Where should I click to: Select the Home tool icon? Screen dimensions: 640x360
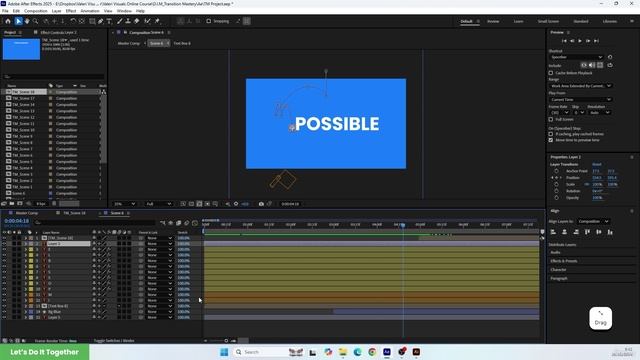click(x=8, y=21)
